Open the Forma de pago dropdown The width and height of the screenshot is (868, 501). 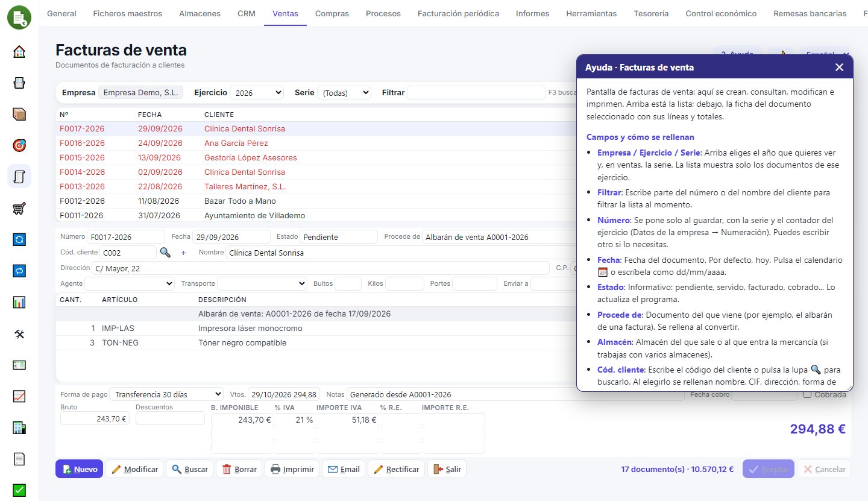point(166,394)
